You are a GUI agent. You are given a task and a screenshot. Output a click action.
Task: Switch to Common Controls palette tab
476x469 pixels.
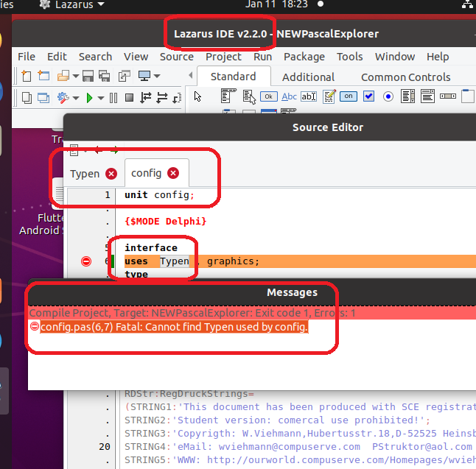pyautogui.click(x=405, y=77)
